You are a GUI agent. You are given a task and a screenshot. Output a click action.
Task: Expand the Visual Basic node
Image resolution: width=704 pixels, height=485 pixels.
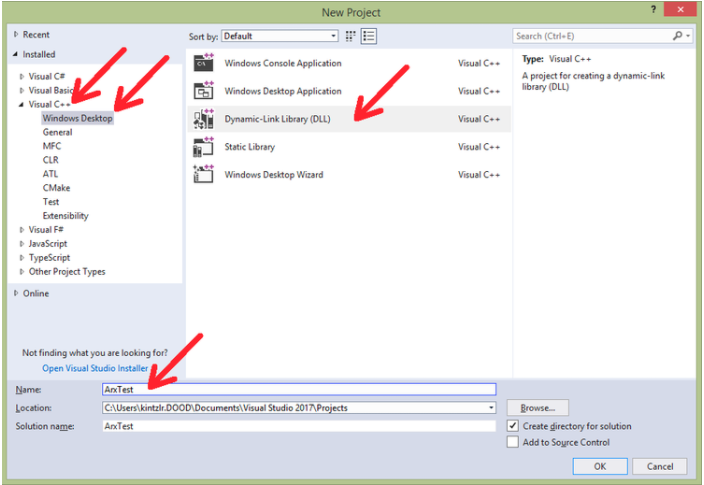point(22,90)
